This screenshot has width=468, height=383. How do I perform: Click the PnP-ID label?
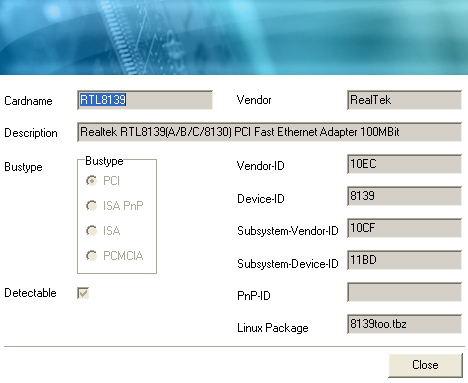click(x=254, y=296)
